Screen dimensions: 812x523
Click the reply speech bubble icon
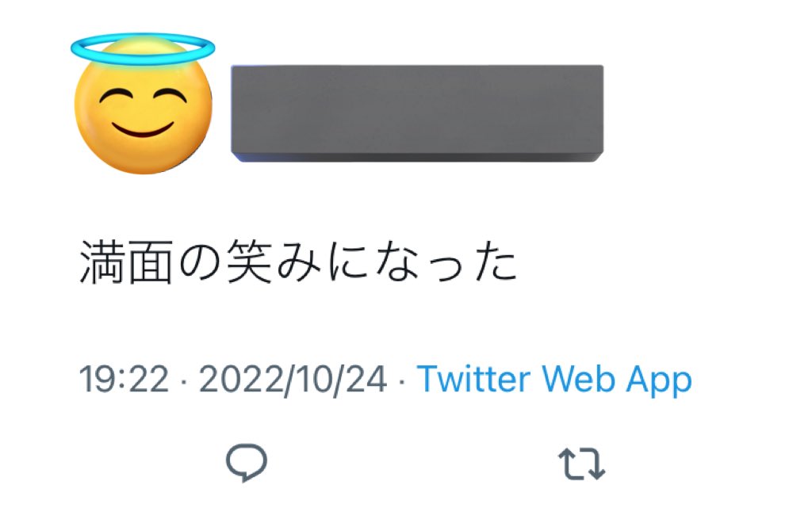tap(247, 462)
